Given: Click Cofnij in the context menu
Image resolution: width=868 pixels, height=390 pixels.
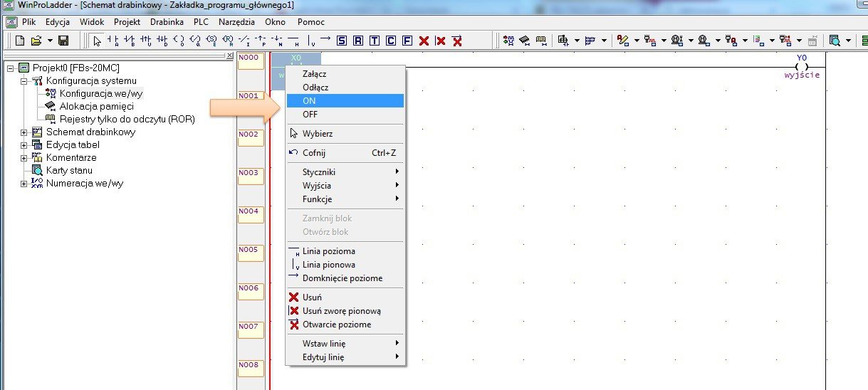Looking at the screenshot, I should (x=345, y=153).
